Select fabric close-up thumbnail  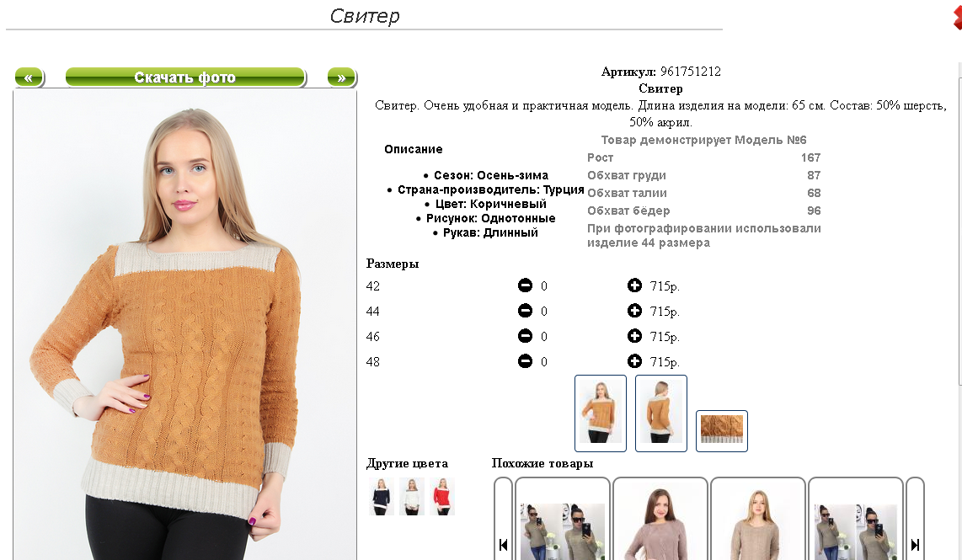coord(721,430)
